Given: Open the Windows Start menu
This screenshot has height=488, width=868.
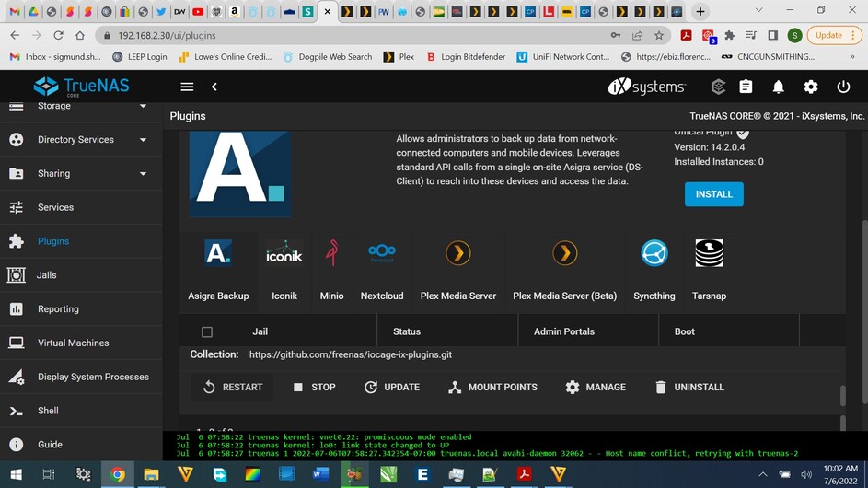Looking at the screenshot, I should click(16, 475).
